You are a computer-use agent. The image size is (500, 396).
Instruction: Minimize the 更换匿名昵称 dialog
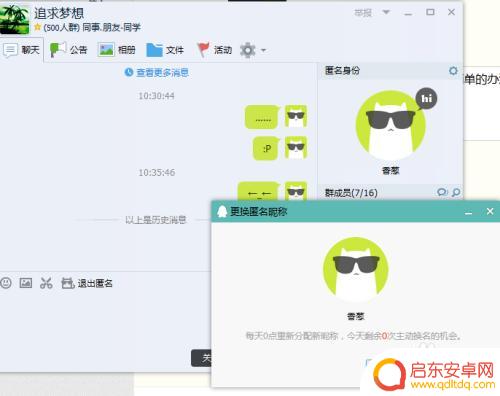pyautogui.click(x=469, y=212)
